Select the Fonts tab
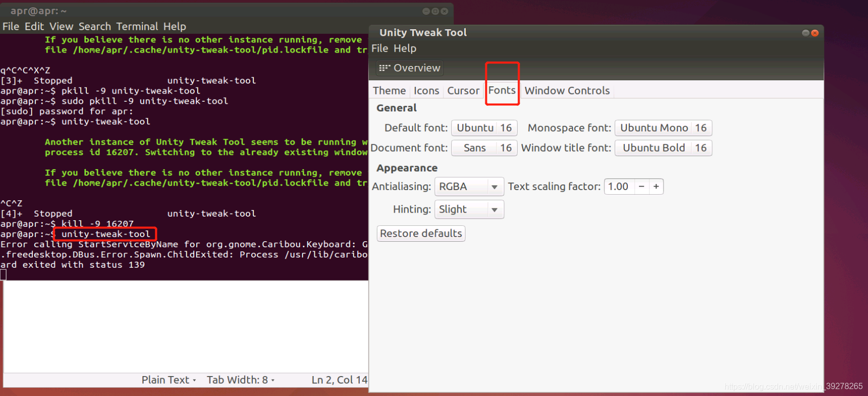Viewport: 868px width, 396px height. click(502, 90)
